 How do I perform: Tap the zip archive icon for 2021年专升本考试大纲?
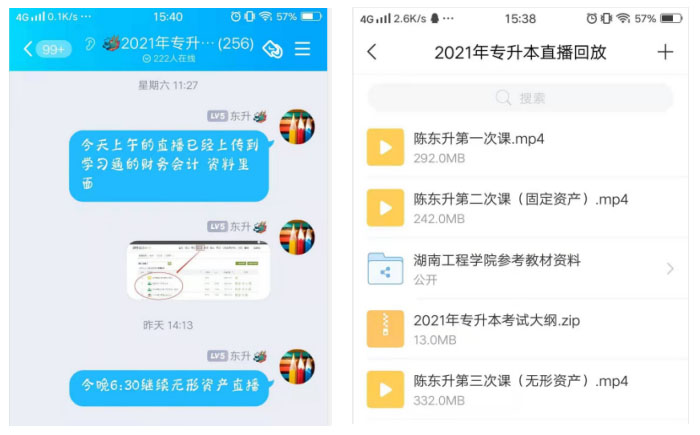(x=385, y=329)
